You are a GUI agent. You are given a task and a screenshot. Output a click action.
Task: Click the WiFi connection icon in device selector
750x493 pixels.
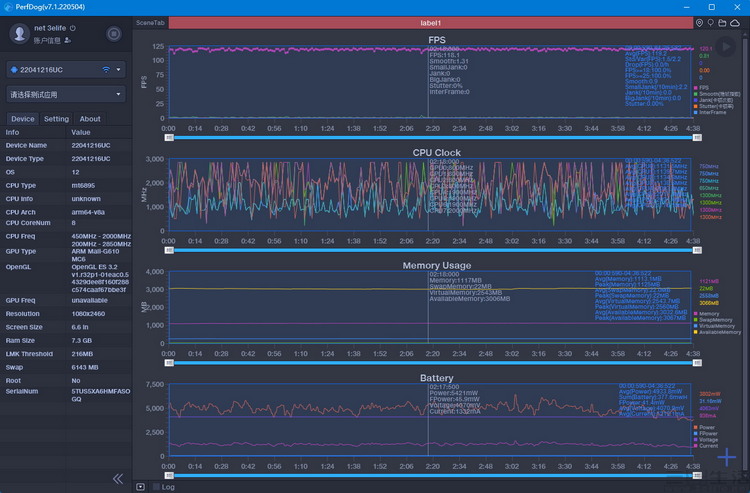point(106,70)
